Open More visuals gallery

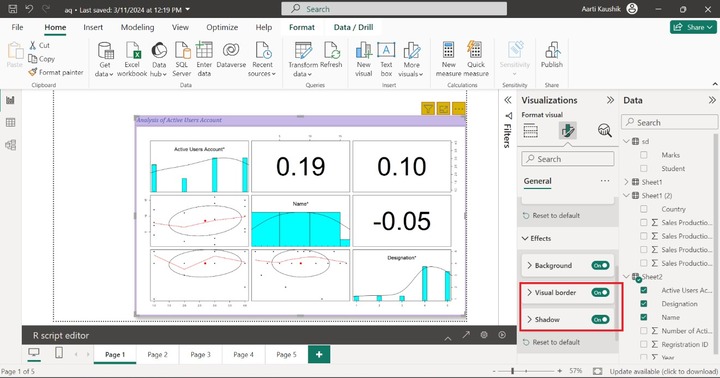coord(411,59)
